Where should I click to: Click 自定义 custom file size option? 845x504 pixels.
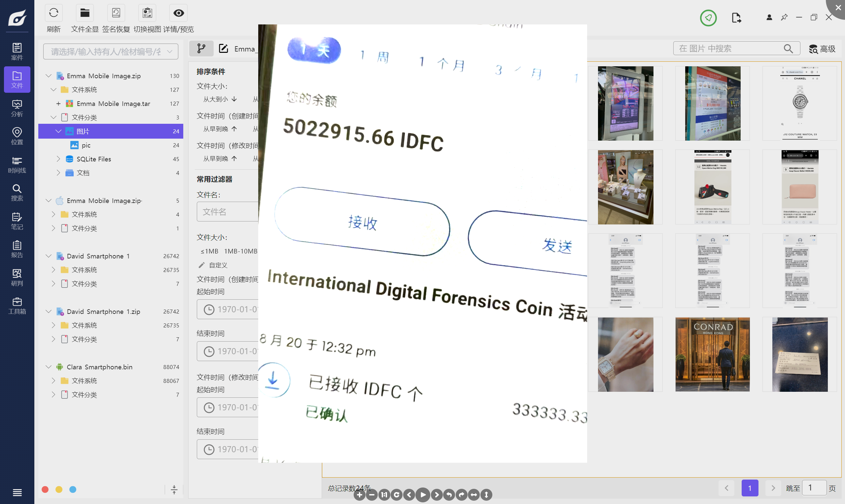click(x=218, y=265)
